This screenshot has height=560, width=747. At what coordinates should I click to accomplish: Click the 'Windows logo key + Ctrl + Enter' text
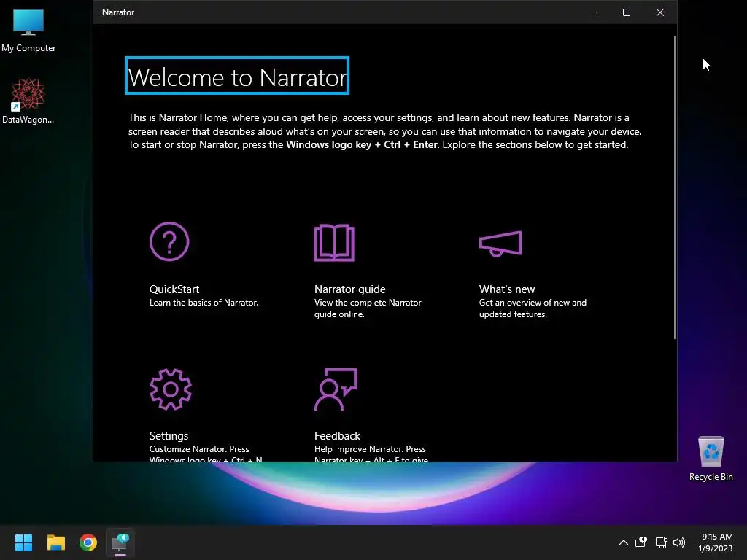coord(362,145)
